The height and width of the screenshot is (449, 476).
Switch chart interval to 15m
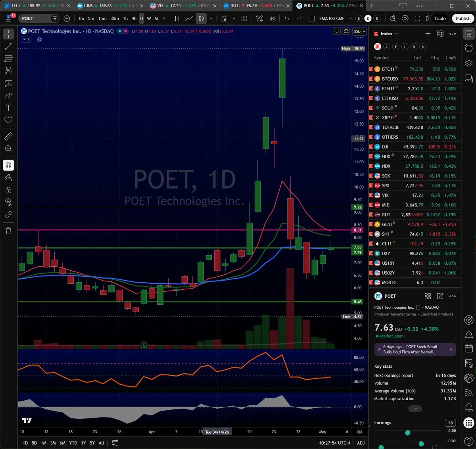[x=102, y=19]
